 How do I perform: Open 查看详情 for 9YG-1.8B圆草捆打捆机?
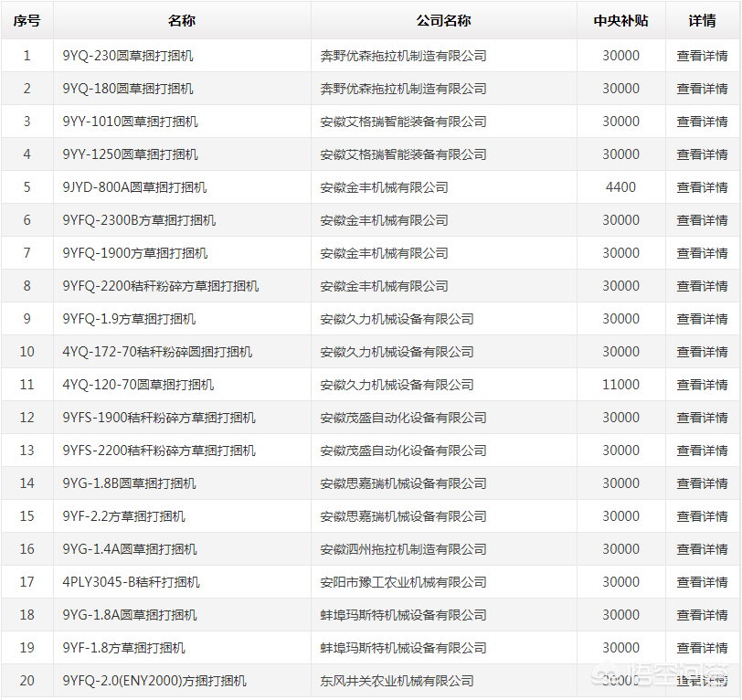(x=702, y=483)
